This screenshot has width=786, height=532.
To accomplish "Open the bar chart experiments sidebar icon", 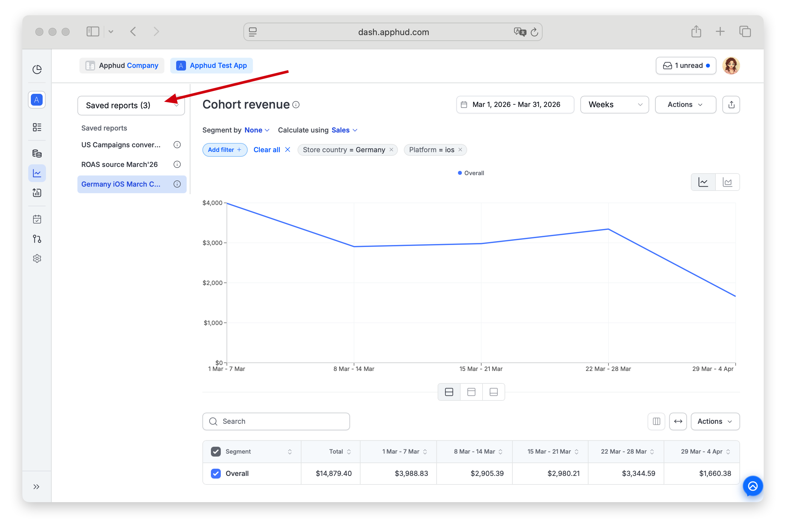I will click(x=37, y=193).
